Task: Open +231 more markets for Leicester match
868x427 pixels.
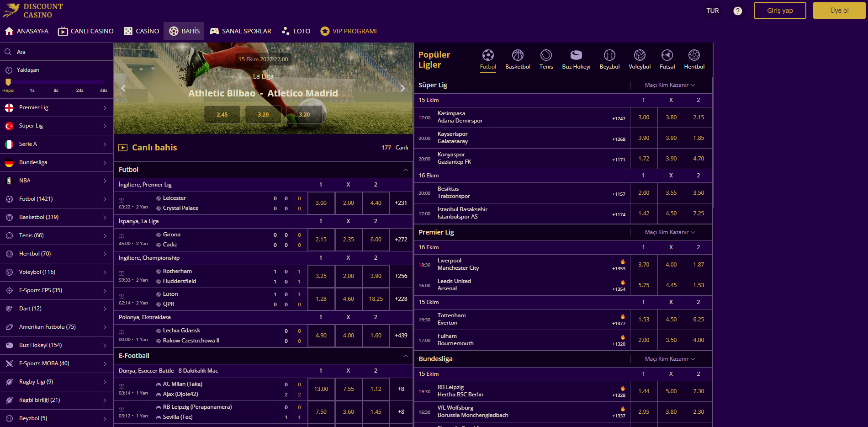Action: click(x=401, y=203)
